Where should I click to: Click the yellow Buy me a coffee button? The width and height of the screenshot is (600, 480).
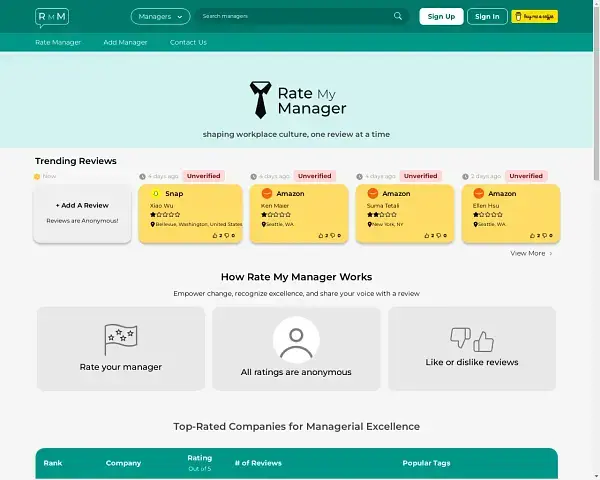click(534, 16)
